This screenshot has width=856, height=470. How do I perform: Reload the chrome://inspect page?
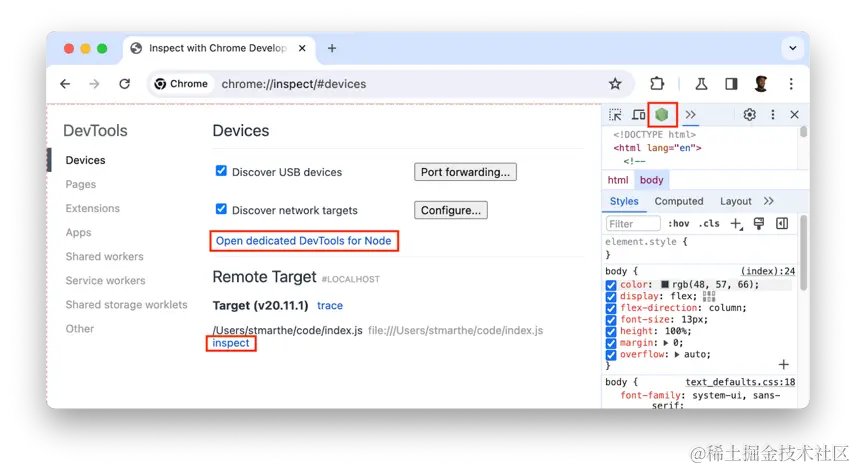click(x=124, y=84)
